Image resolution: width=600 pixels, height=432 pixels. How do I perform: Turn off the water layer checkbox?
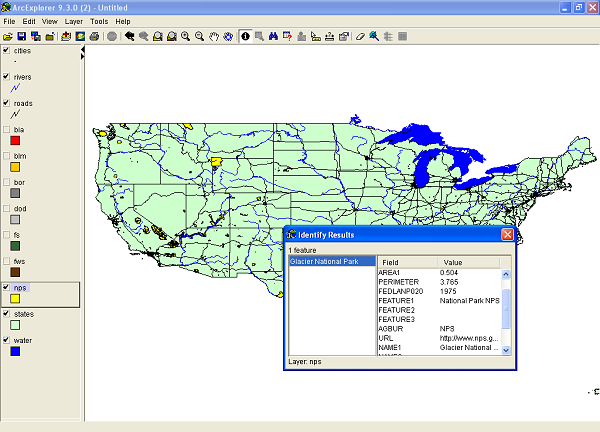coord(8,339)
